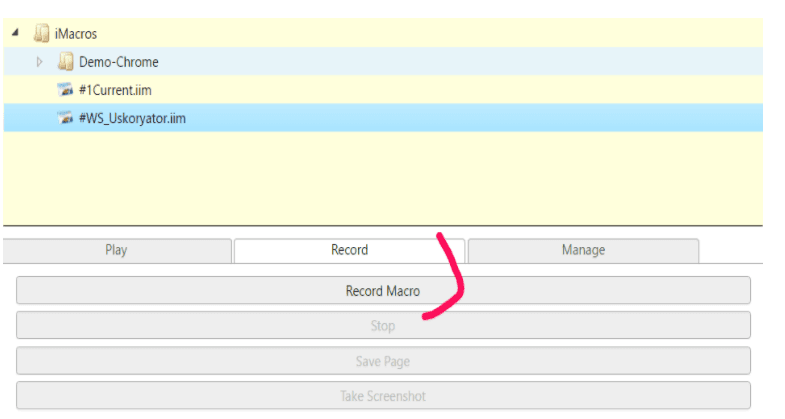Screen dimensions: 785x419
Task: Expand the Demo-Chrome folder arrow
Action: (40, 62)
